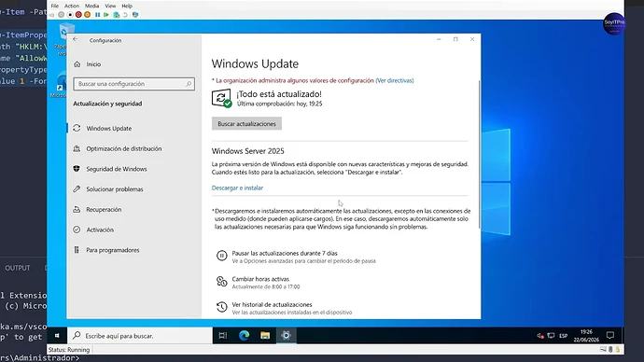
Task: Open the File menu of VM window
Action: (x=55, y=6)
